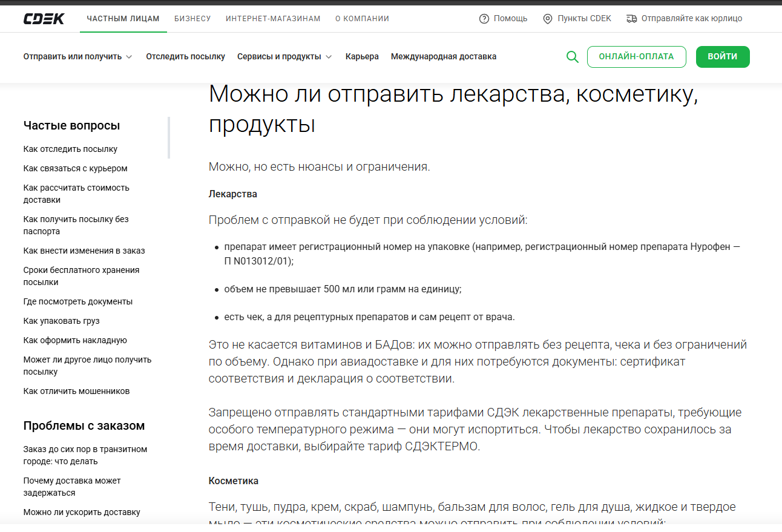Image resolution: width=782 pixels, height=532 pixels.
Task: Click the help question mark icon
Action: coord(484,19)
